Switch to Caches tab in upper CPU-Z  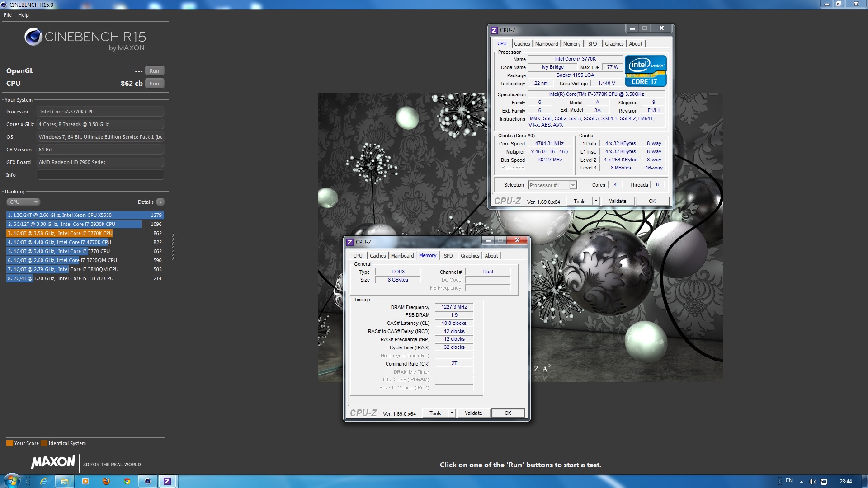coord(522,44)
